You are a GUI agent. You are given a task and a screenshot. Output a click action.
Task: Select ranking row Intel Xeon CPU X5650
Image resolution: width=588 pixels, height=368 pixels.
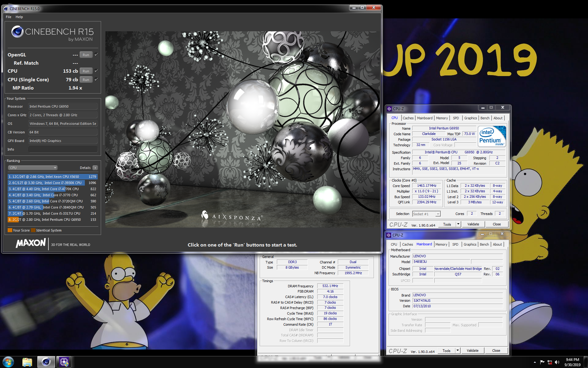click(x=52, y=177)
